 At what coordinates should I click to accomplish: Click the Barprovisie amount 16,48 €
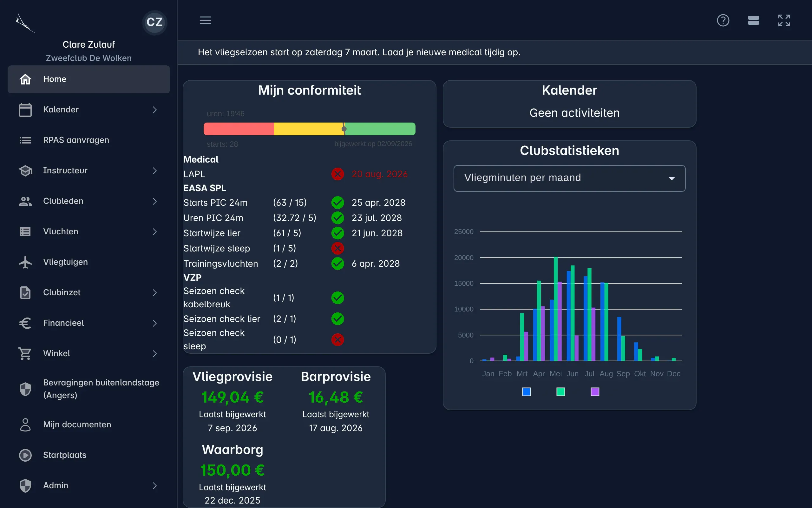point(336,398)
